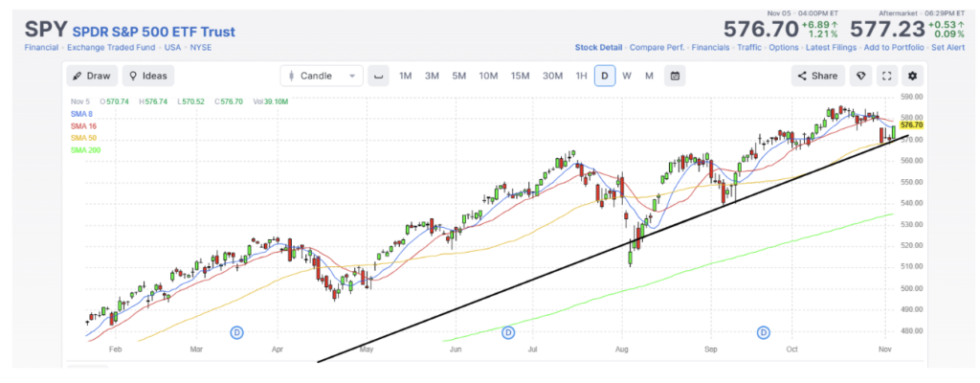Select the 30M interval
The height and width of the screenshot is (383, 980).
[552, 76]
